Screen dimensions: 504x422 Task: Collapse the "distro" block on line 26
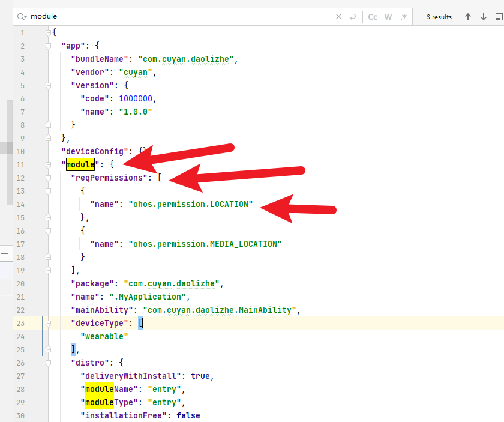pos(48,363)
